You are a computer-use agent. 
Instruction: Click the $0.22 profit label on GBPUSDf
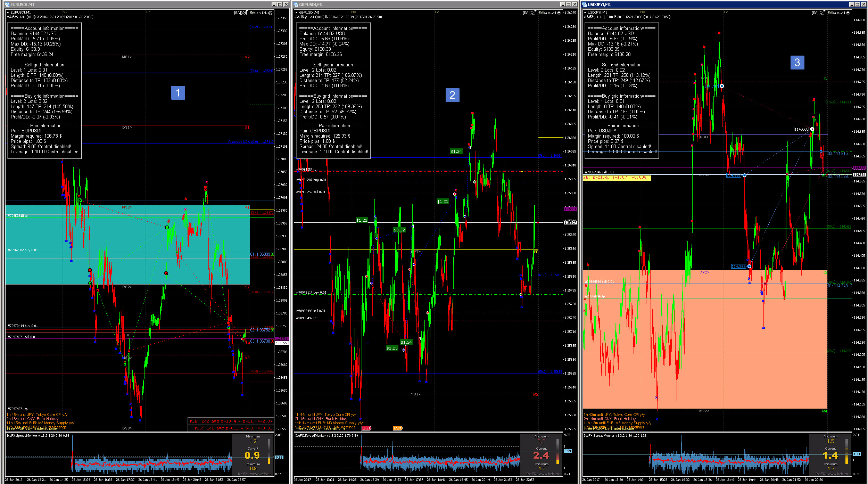[399, 230]
